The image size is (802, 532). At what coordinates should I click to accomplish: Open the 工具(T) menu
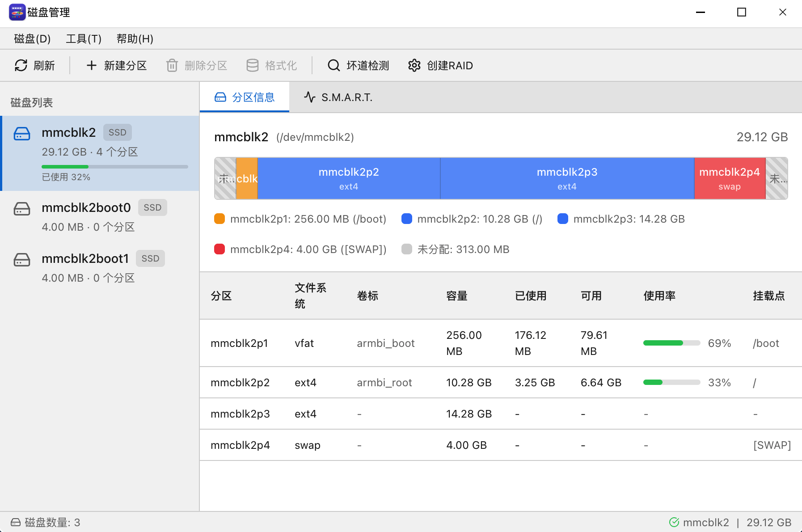pyautogui.click(x=84, y=39)
